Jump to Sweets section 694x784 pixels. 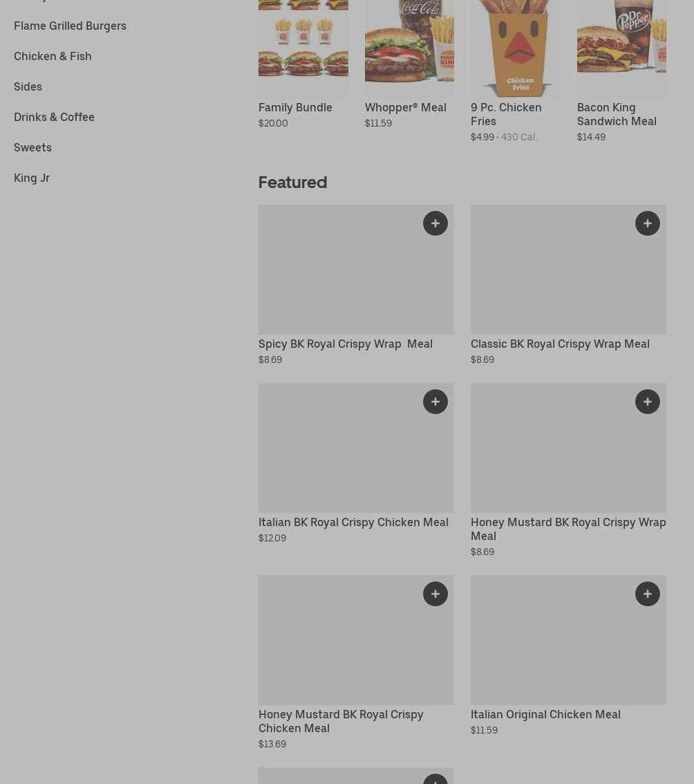[x=32, y=147]
